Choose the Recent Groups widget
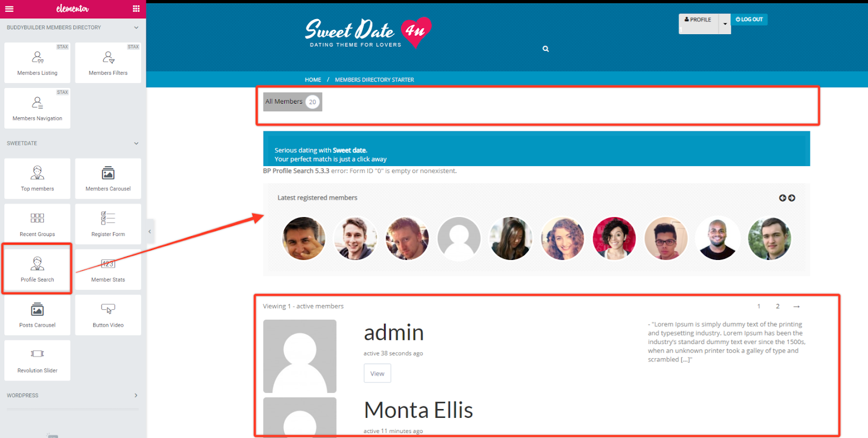The width and height of the screenshot is (868, 438). pos(37,224)
